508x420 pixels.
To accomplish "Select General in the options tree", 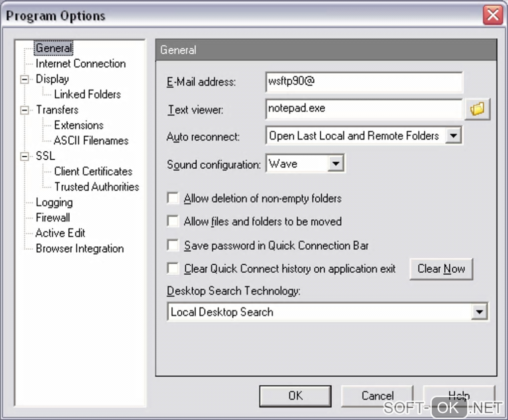I will [x=54, y=48].
